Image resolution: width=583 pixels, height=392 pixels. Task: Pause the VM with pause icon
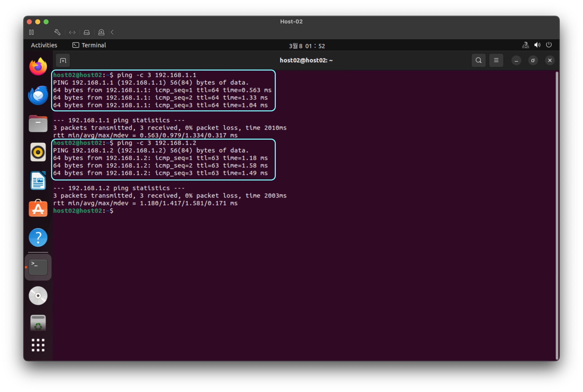pos(31,32)
